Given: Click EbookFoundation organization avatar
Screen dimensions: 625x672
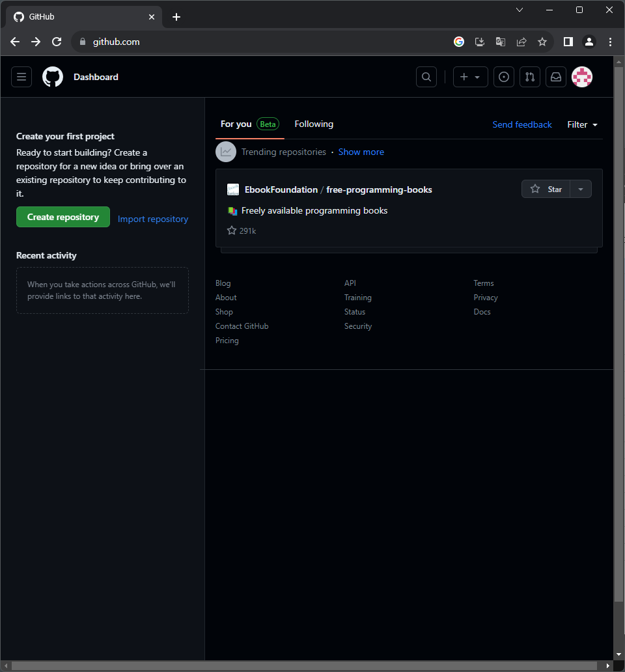Looking at the screenshot, I should (233, 189).
